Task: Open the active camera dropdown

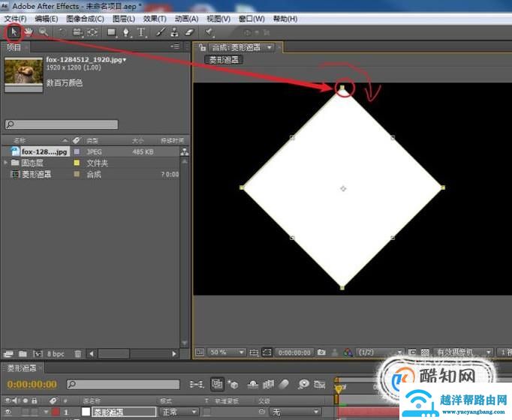Action: (x=463, y=352)
